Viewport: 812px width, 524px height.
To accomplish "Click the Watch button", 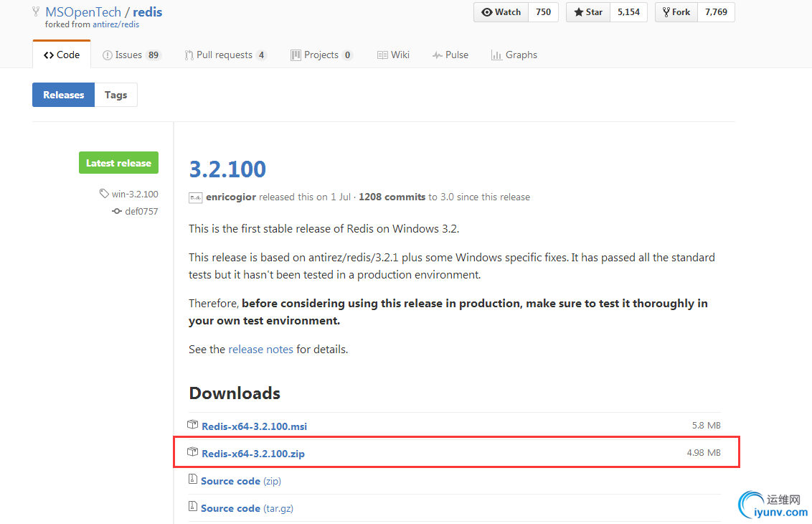I will (x=501, y=12).
